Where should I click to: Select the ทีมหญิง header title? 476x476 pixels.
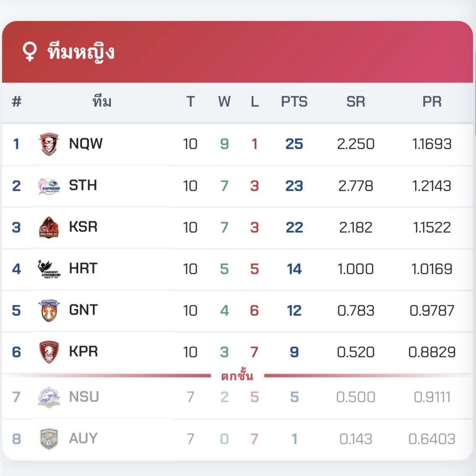point(81,52)
